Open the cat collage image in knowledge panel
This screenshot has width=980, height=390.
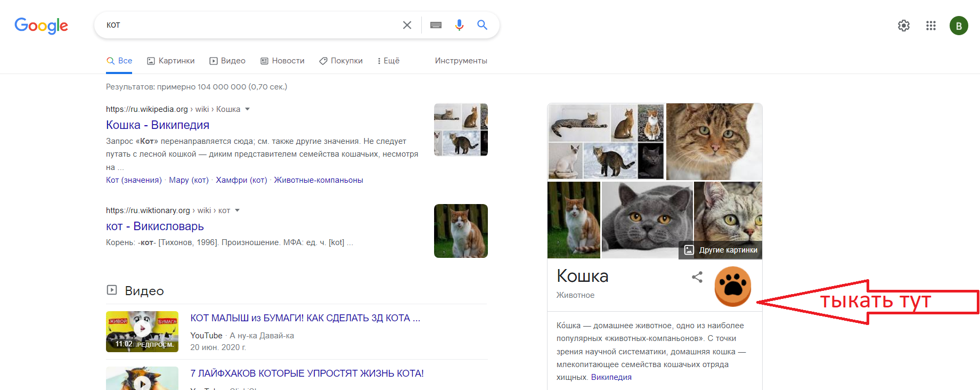(606, 141)
